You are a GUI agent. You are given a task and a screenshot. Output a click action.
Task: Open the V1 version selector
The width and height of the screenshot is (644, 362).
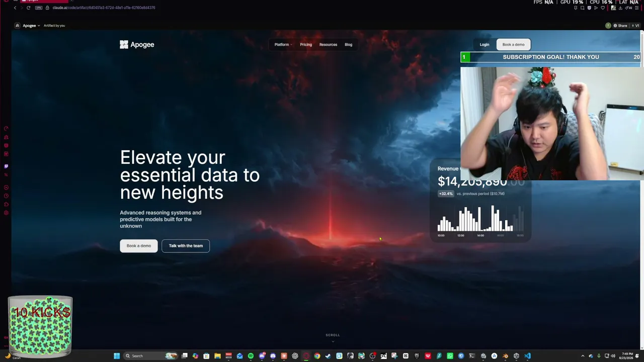pyautogui.click(x=635, y=26)
